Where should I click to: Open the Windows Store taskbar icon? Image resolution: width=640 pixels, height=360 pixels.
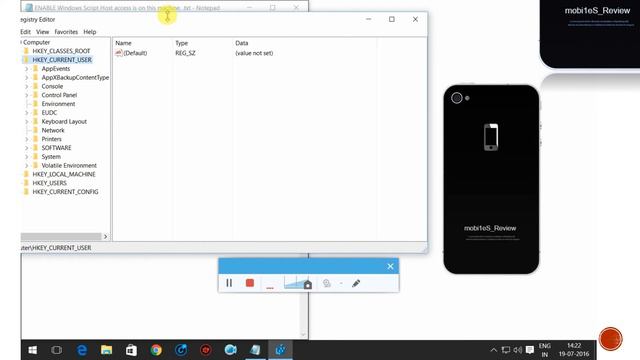pos(131,350)
